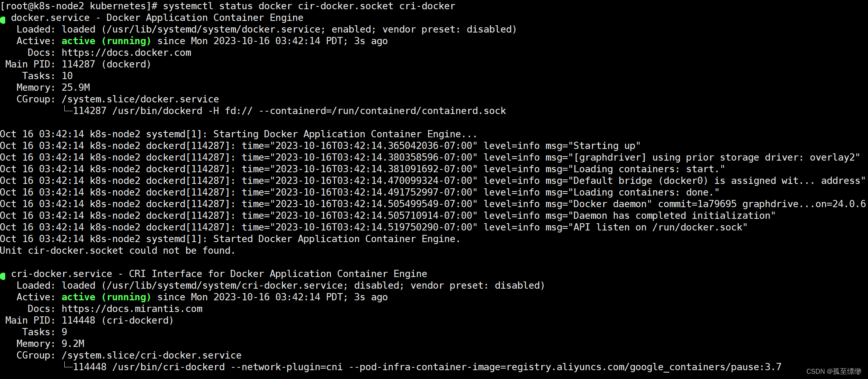Click cri-docker.service's green 'active (running)' status text
This screenshot has height=379, width=868.
106,297
